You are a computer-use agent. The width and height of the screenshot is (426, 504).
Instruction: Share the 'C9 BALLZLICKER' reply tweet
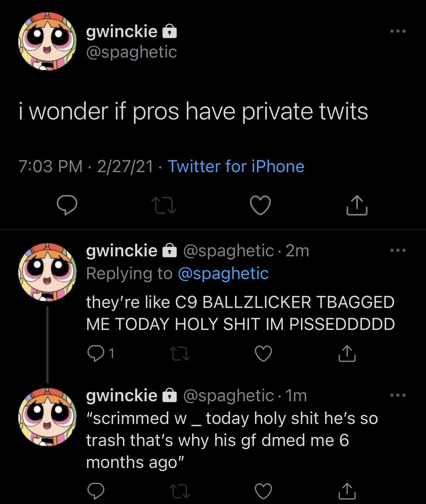[x=346, y=353]
